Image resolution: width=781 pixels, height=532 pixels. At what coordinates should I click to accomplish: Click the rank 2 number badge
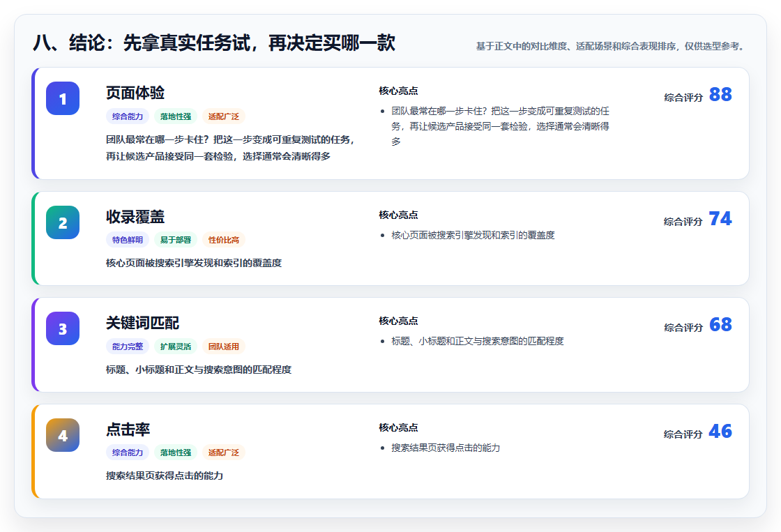(x=63, y=222)
